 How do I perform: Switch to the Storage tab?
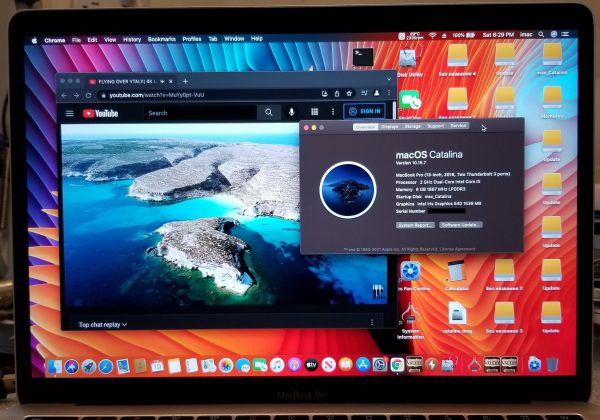(412, 127)
